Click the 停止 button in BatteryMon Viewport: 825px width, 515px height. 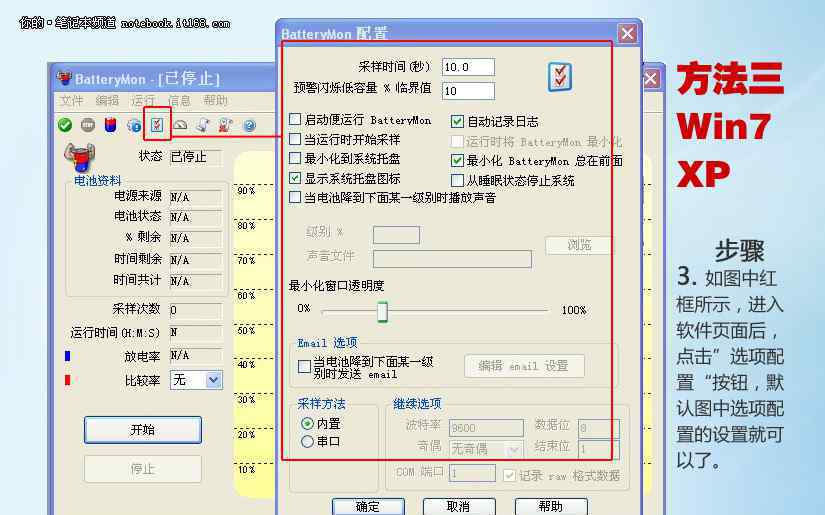pos(143,468)
